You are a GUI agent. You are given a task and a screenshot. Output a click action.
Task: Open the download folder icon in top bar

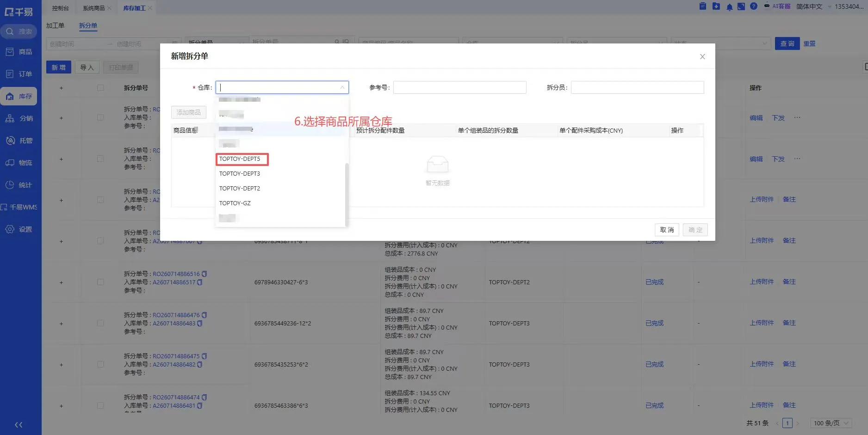[716, 6]
